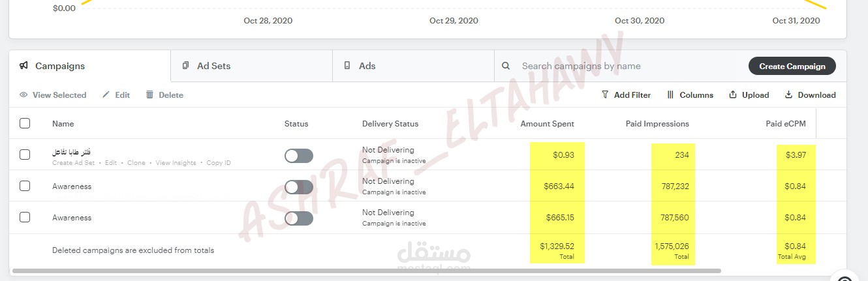
Task: Click the megaphone Campaigns icon
Action: pos(23,66)
